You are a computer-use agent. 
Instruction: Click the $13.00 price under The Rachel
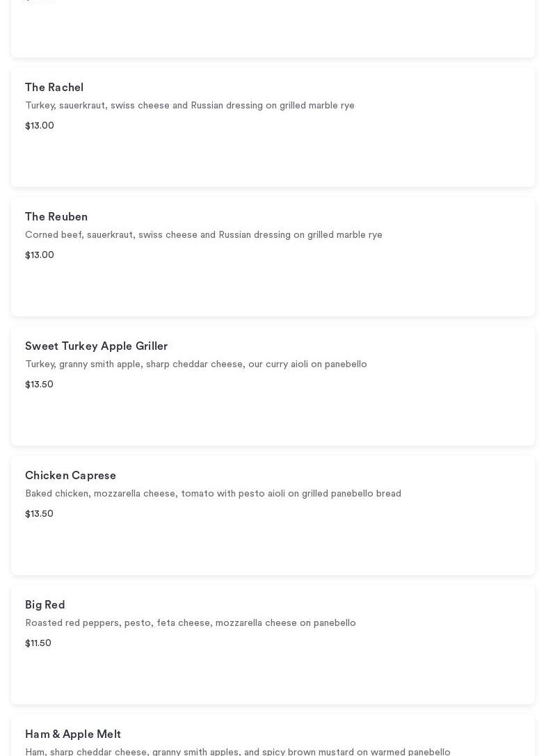click(x=40, y=126)
